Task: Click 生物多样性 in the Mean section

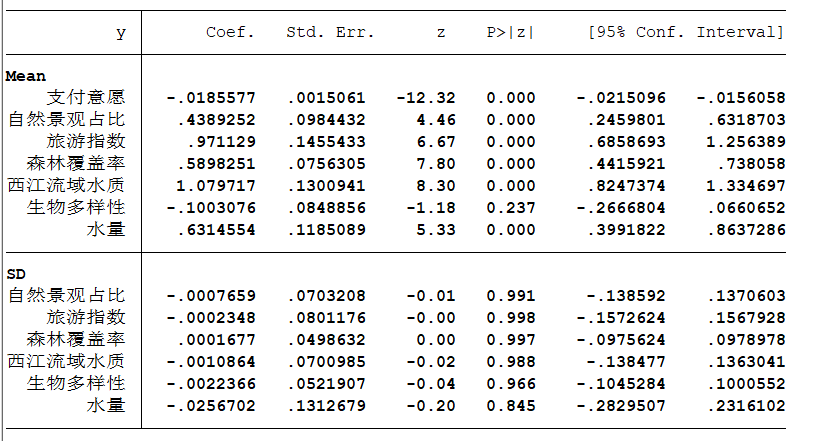Action: tap(76, 207)
